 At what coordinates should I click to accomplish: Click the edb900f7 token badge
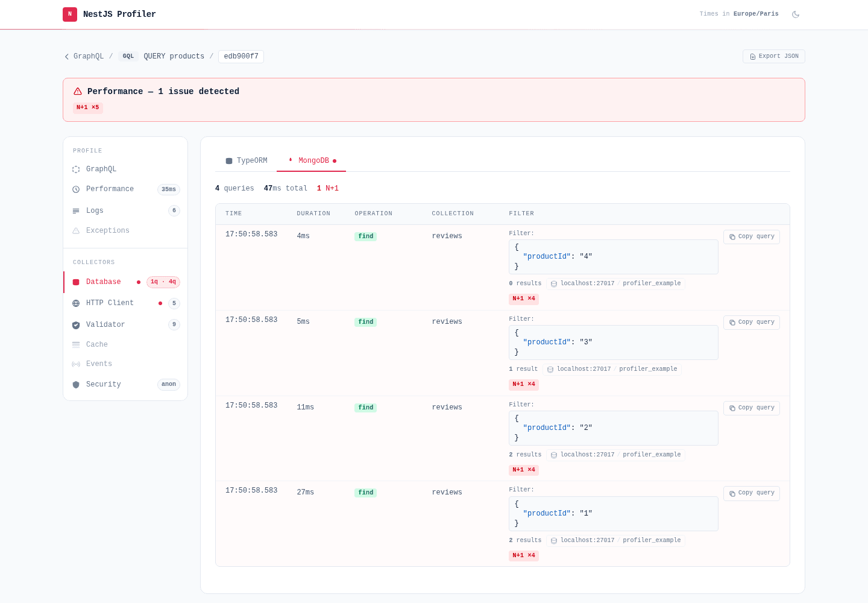click(x=241, y=57)
